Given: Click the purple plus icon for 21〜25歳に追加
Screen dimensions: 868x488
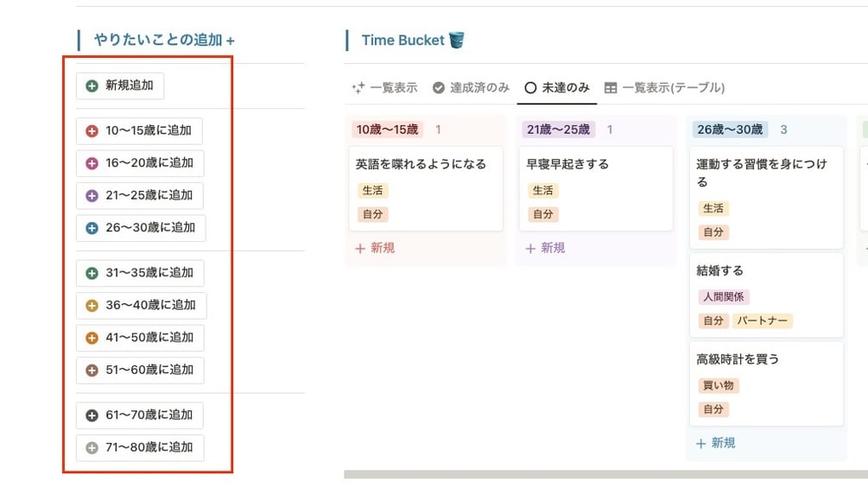Looking at the screenshot, I should coord(92,196).
